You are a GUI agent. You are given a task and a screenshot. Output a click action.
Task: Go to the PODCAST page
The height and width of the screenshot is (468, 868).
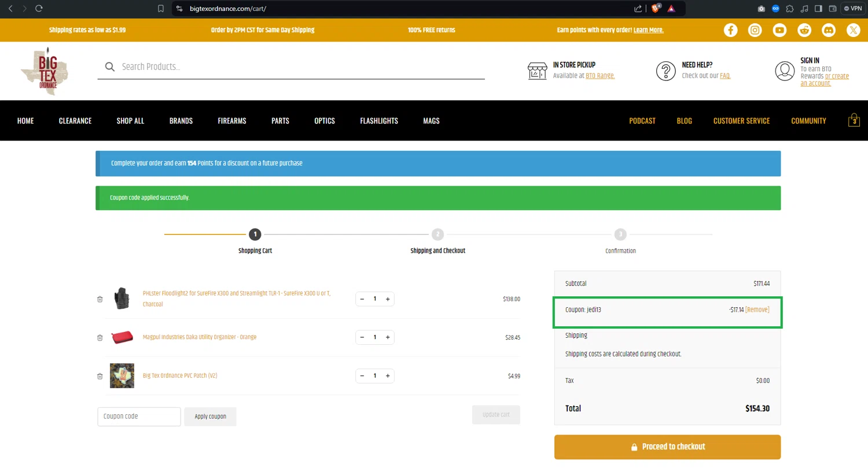coord(642,121)
